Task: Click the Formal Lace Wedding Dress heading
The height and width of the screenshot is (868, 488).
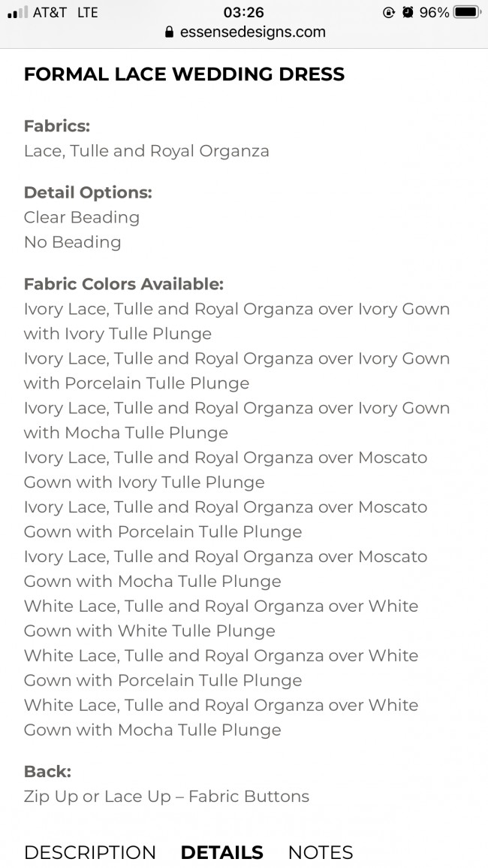Action: pos(184,74)
